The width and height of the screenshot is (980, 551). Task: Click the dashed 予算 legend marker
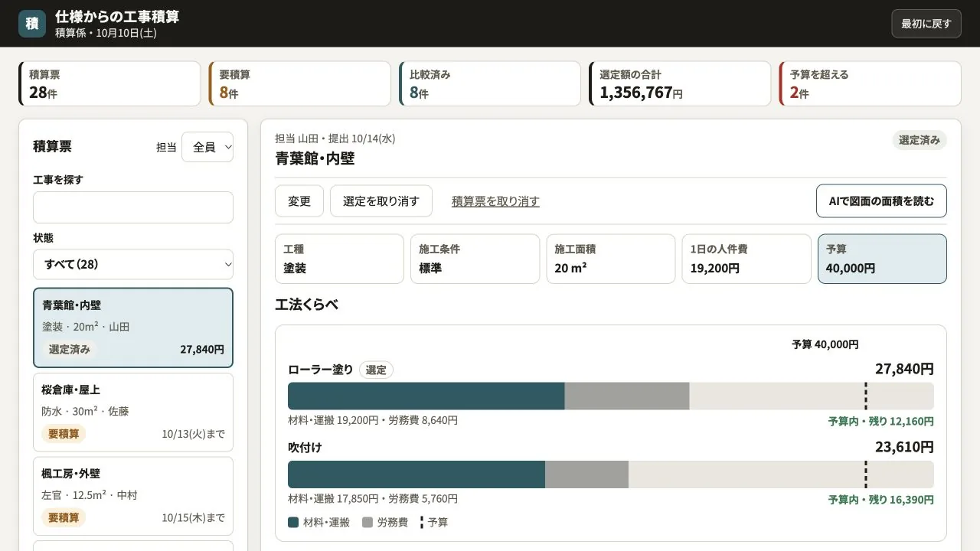click(421, 523)
